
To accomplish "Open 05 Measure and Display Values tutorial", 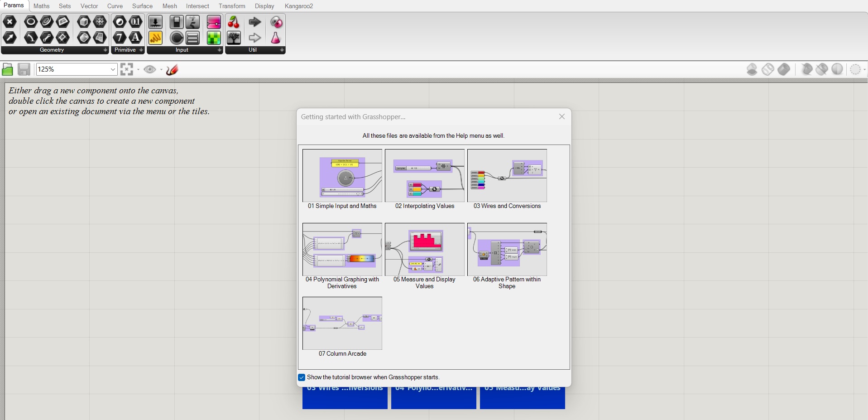I will pos(425,250).
